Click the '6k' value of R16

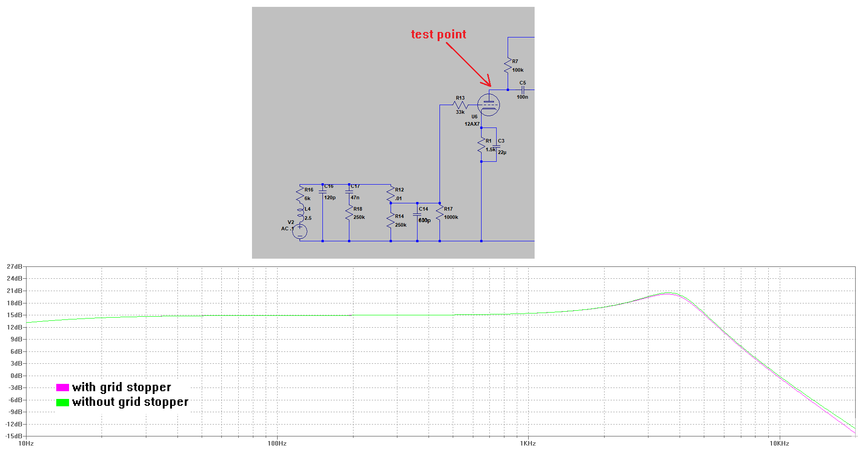(307, 198)
